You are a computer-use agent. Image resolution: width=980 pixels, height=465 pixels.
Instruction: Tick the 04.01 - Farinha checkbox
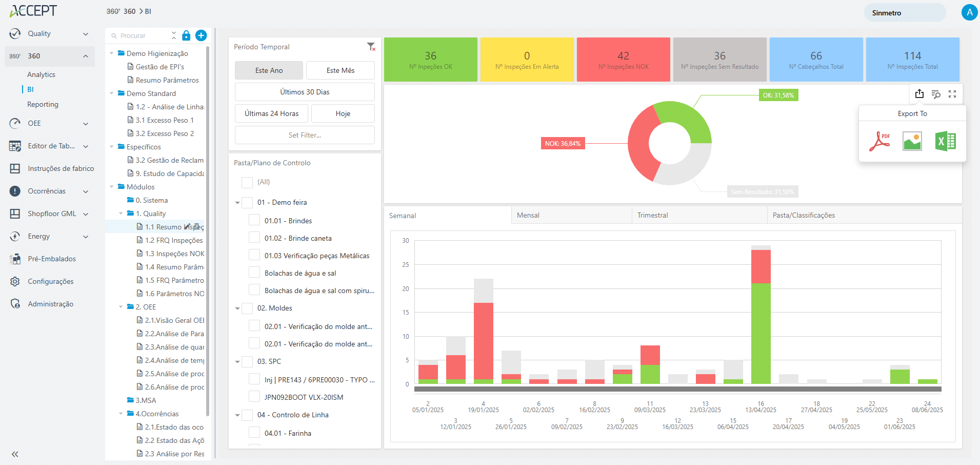[x=254, y=432]
